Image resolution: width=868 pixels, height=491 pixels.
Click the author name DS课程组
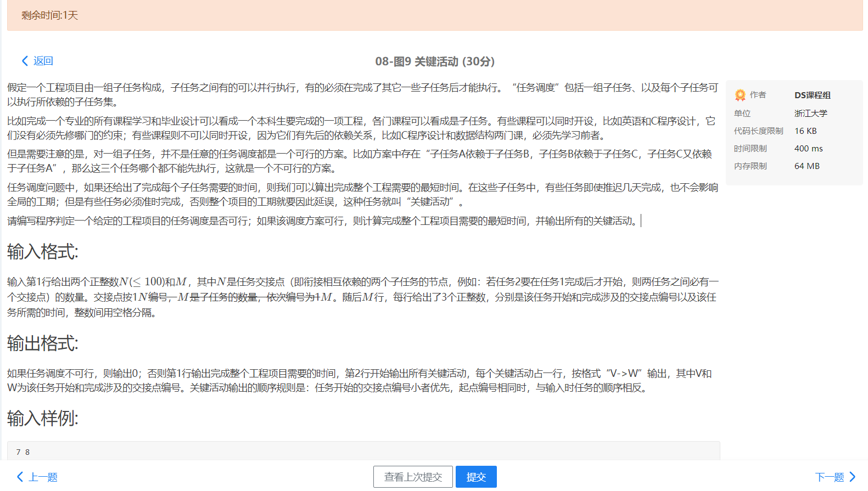tap(813, 95)
